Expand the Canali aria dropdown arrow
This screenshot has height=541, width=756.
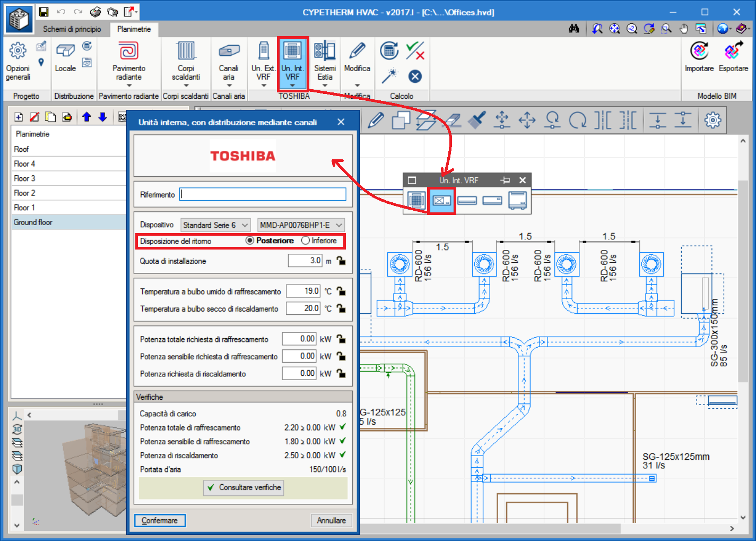[229, 85]
